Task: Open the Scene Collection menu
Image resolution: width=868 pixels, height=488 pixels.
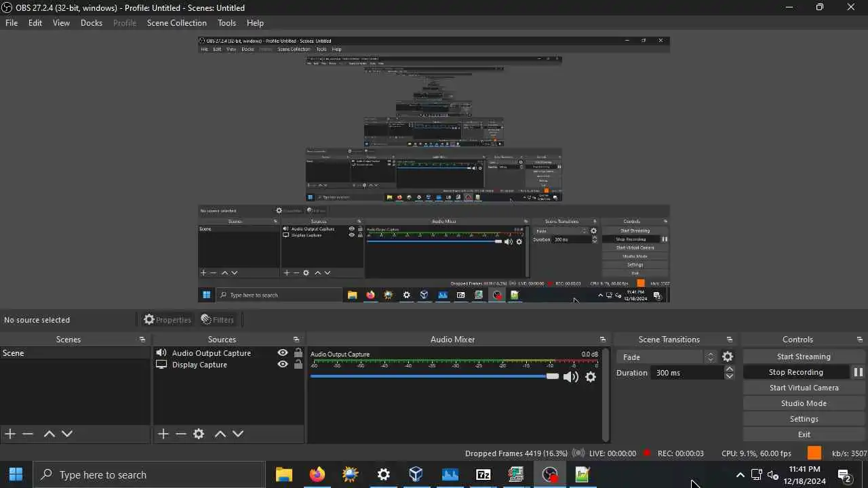Action: click(177, 23)
